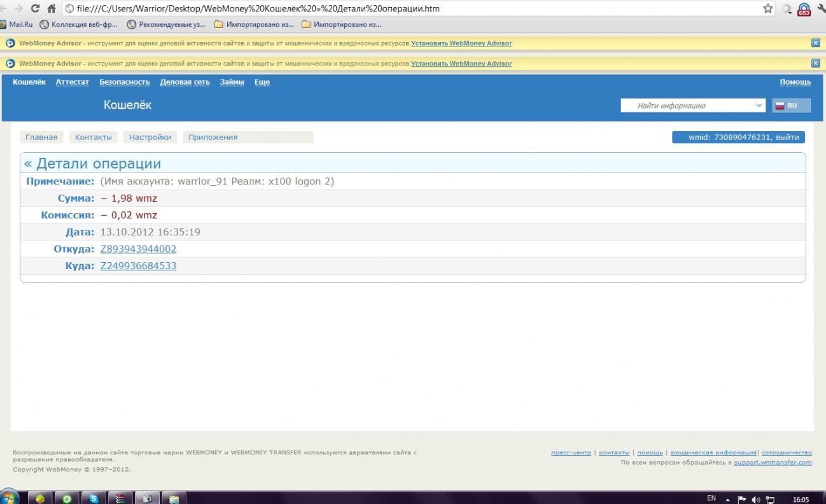
Task: Switch to the 'Контакты' tab
Action: pos(93,137)
